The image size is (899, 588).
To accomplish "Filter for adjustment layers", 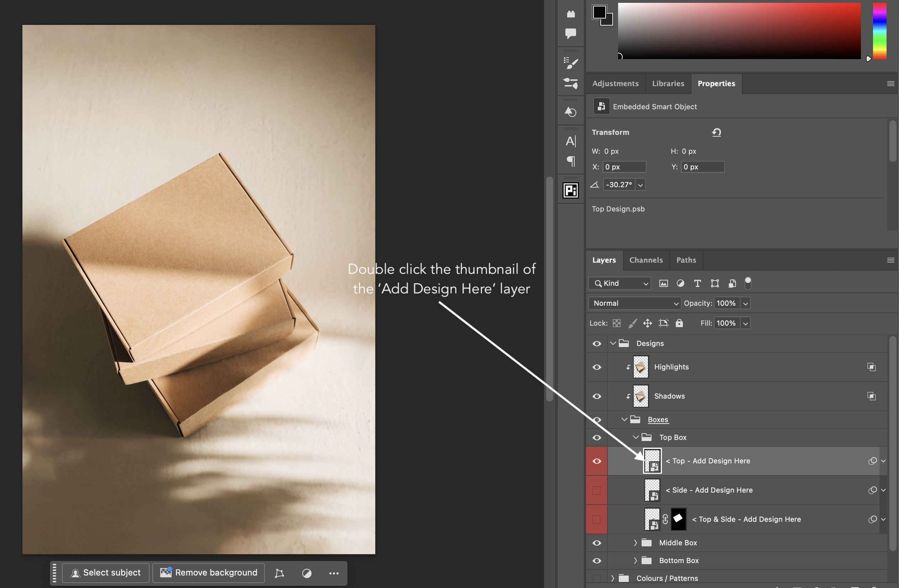I will (681, 283).
